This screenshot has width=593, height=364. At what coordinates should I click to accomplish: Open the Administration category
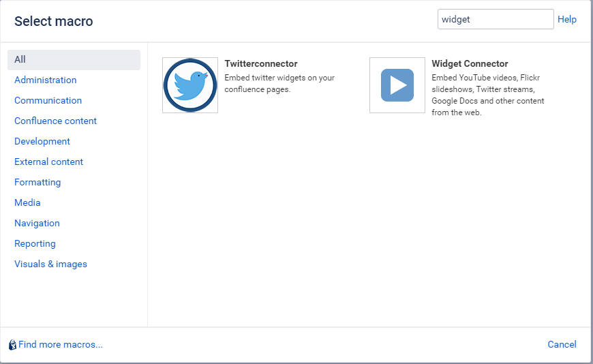(46, 80)
